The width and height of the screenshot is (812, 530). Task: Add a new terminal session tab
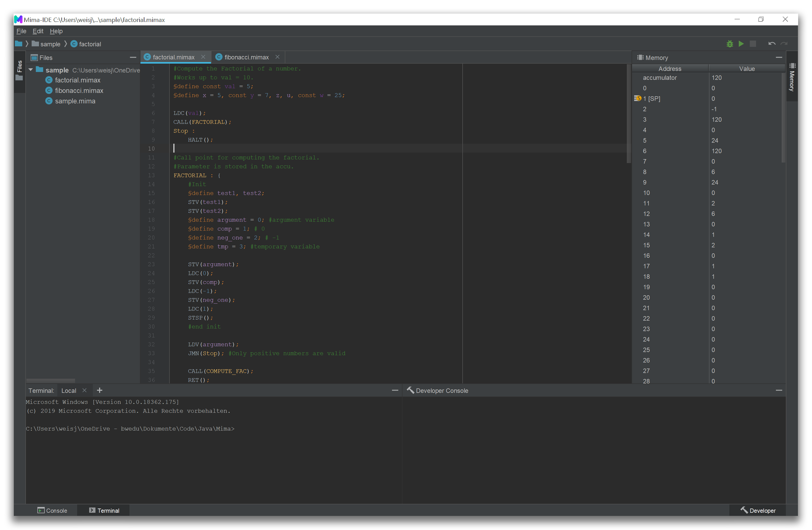[x=100, y=390]
